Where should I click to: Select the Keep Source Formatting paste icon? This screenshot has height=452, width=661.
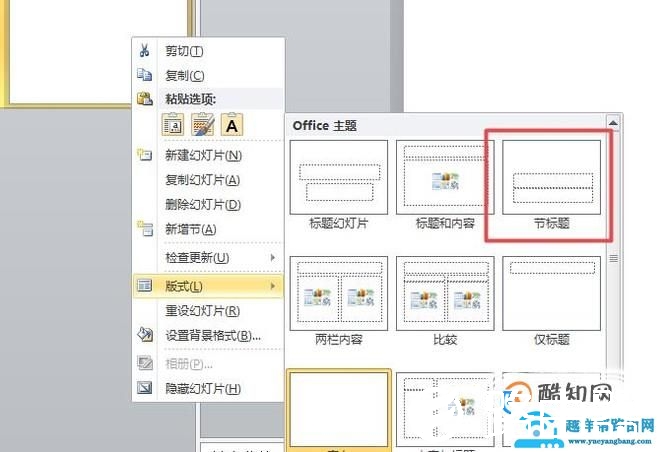tap(174, 124)
